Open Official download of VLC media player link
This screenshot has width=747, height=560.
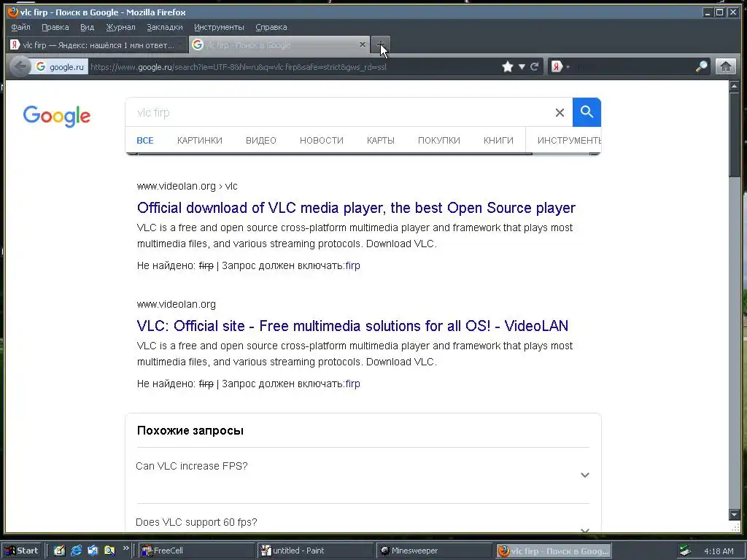point(356,208)
